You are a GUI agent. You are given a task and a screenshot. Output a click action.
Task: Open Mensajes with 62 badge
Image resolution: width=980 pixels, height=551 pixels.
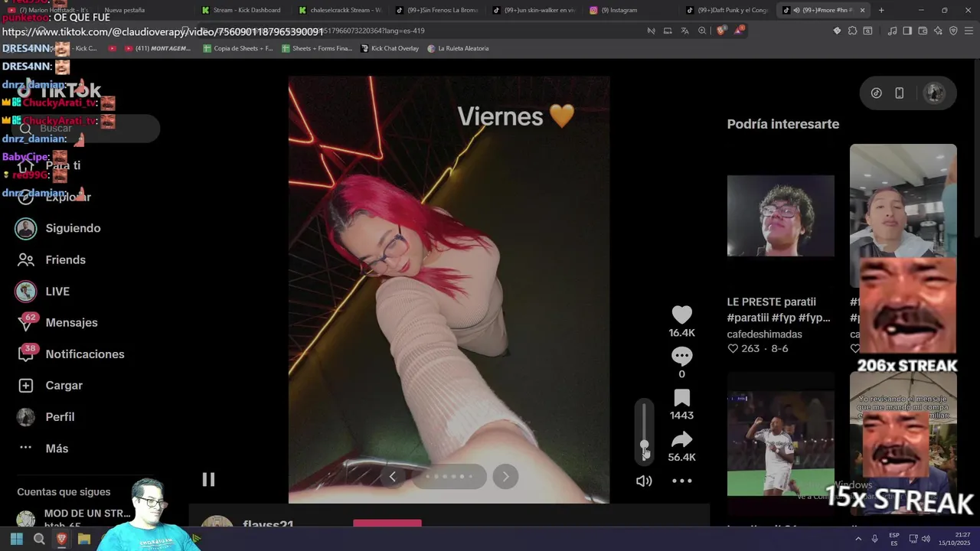71,322
